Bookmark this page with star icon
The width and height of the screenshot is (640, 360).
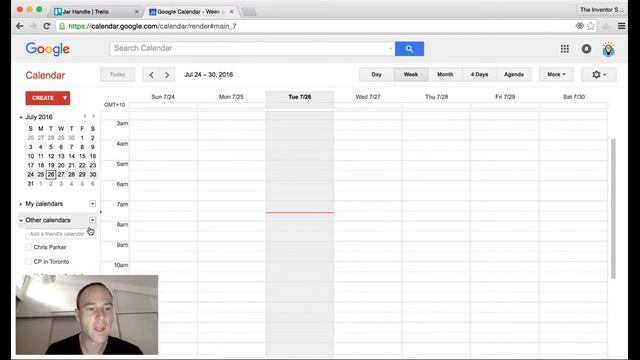(x=591, y=26)
